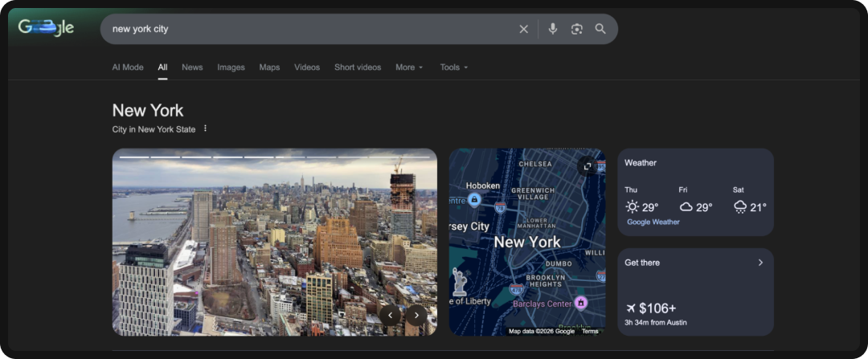
Task: Open the News tab
Action: coord(192,67)
